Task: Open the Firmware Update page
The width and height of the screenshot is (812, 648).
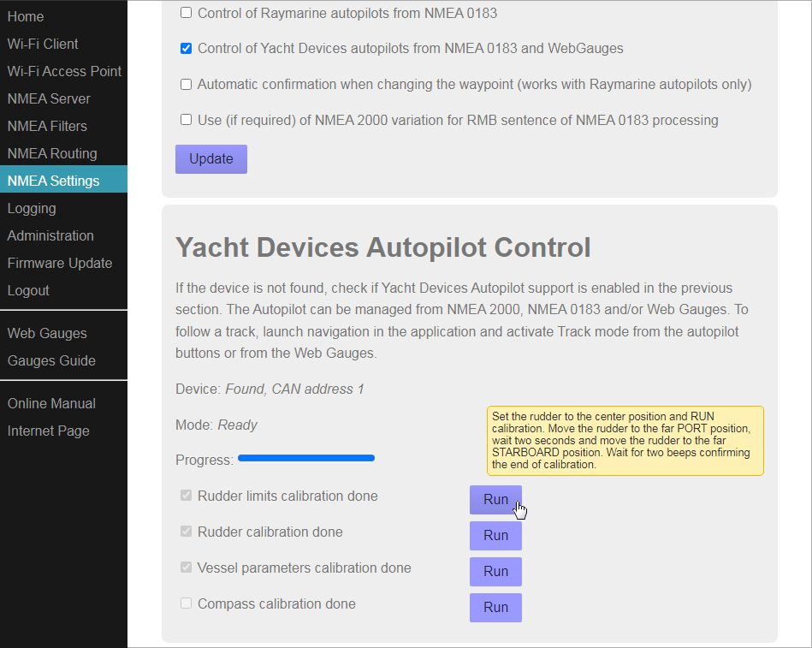Action: 60,263
